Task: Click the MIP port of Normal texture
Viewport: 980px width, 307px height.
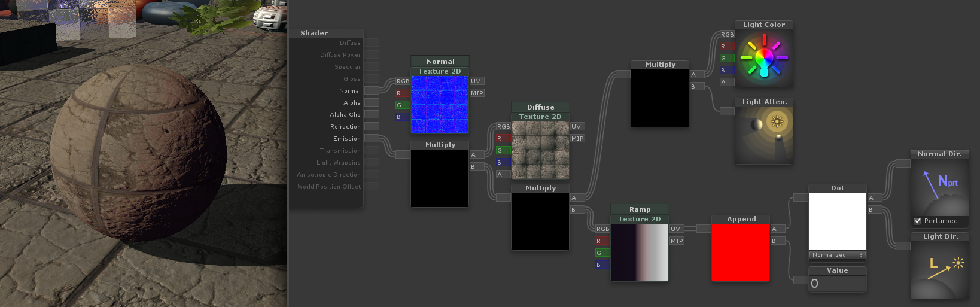Action: [477, 93]
